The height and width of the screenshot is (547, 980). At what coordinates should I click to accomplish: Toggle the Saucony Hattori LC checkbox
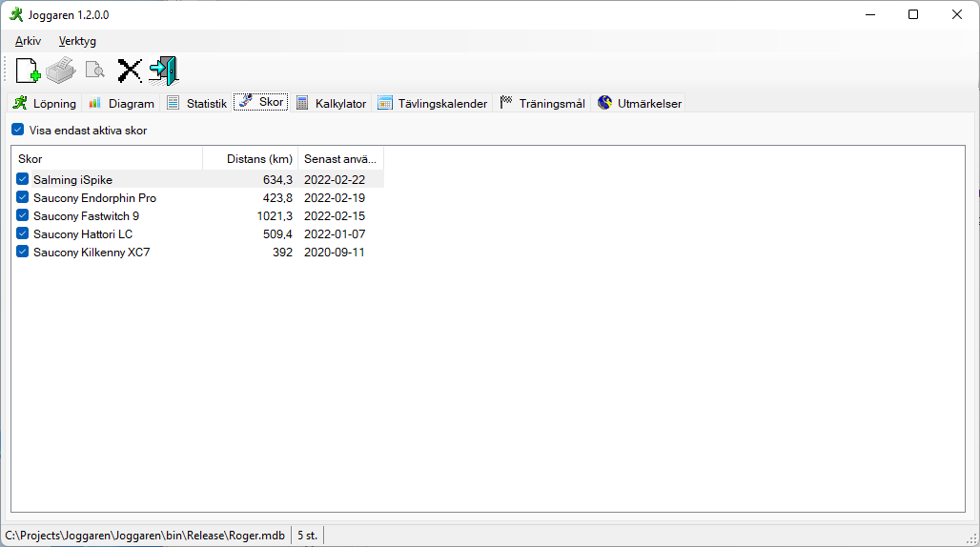[x=23, y=233]
